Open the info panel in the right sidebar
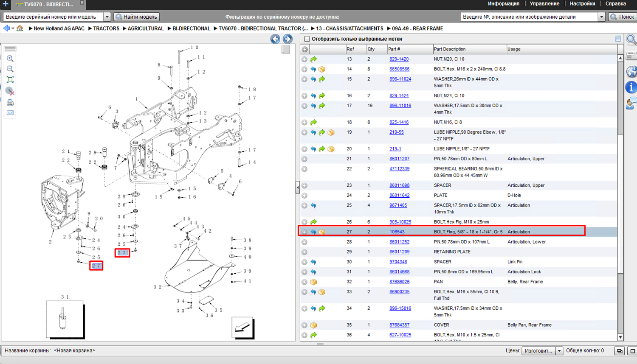 coord(631,87)
